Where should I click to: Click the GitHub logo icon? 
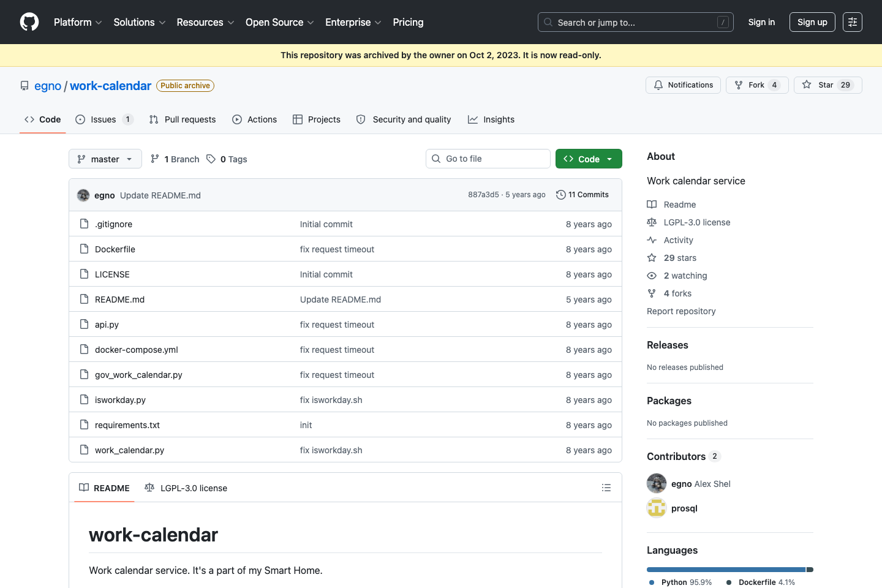[29, 22]
